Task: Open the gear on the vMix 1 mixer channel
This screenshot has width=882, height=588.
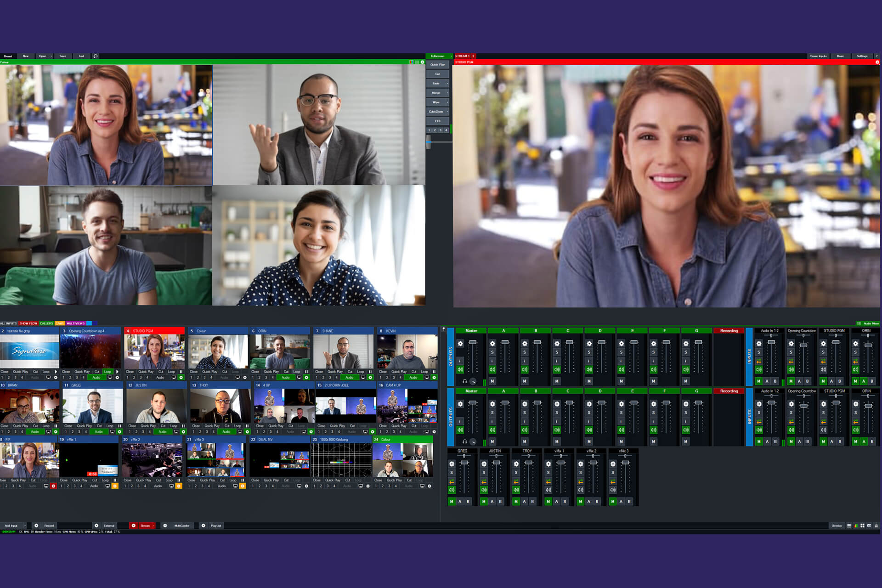Action: pyautogui.click(x=548, y=464)
